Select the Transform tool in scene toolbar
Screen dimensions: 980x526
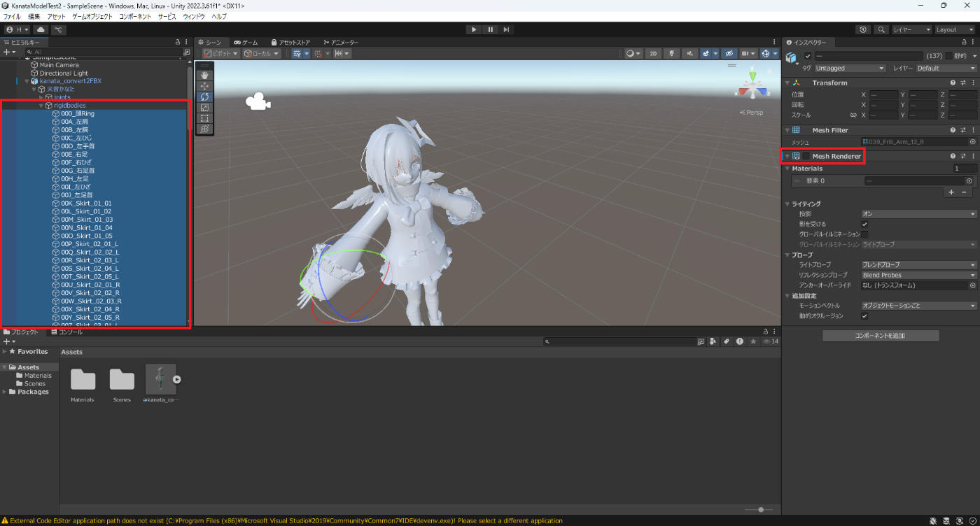coord(204,129)
